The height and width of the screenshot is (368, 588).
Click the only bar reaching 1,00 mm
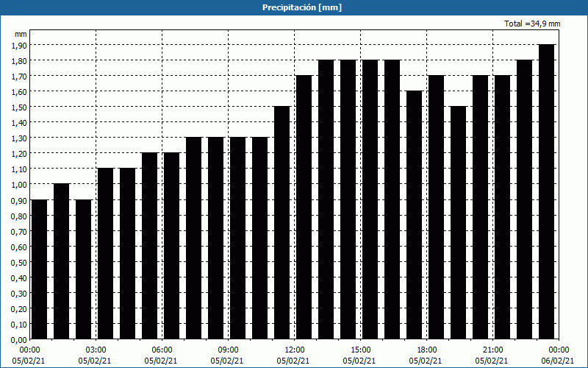[61, 261]
